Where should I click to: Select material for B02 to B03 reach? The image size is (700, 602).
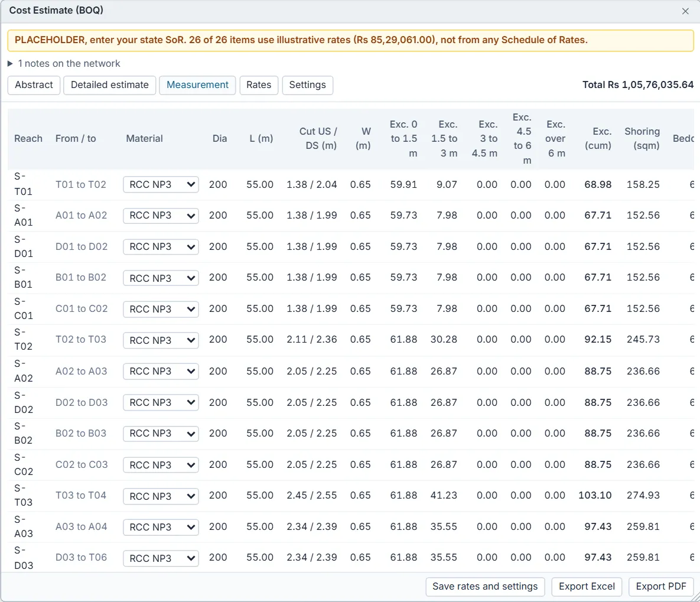161,433
